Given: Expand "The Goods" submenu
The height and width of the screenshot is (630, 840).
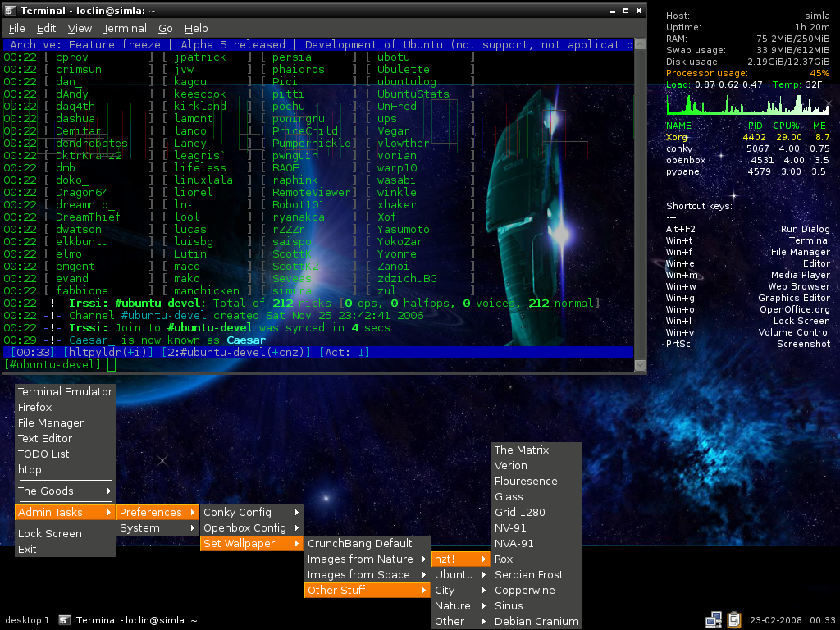Looking at the screenshot, I should 45,491.
